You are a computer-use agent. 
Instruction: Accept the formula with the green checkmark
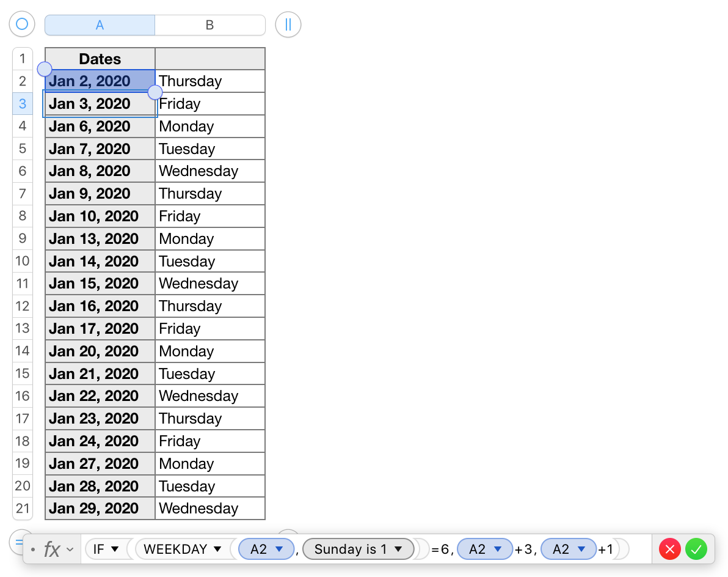point(696,549)
